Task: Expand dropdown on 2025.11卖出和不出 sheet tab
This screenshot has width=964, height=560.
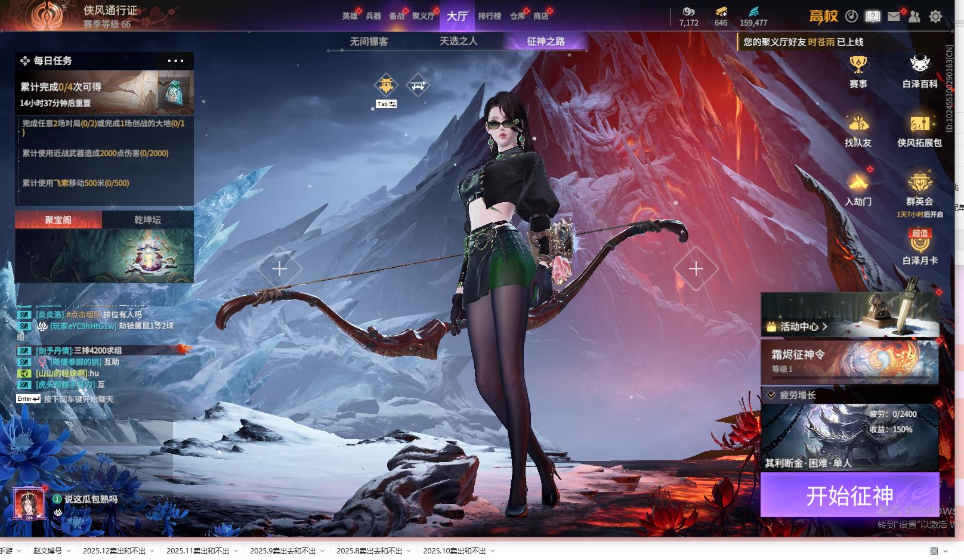Action: click(x=236, y=551)
